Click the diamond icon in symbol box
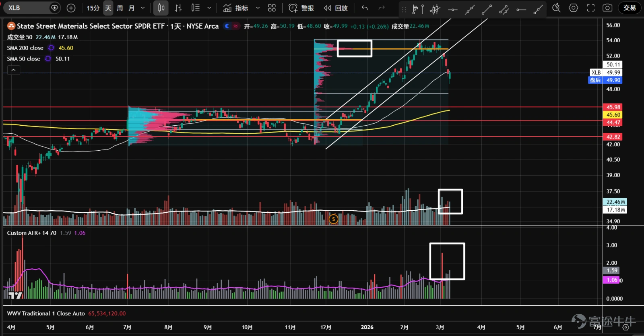 point(54,8)
